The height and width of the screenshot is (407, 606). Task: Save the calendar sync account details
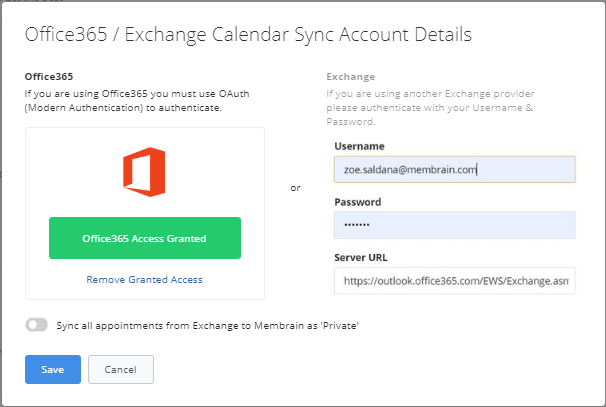(53, 370)
